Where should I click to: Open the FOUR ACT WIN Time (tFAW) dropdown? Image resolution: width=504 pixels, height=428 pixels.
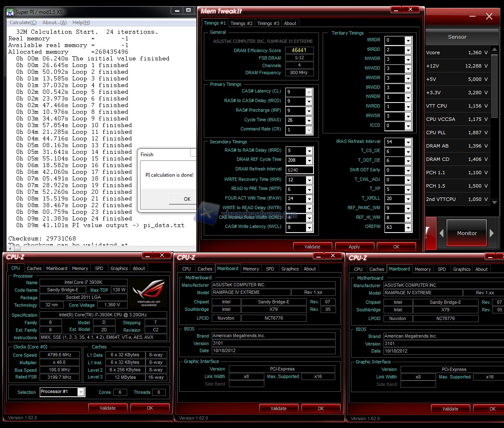pos(309,199)
